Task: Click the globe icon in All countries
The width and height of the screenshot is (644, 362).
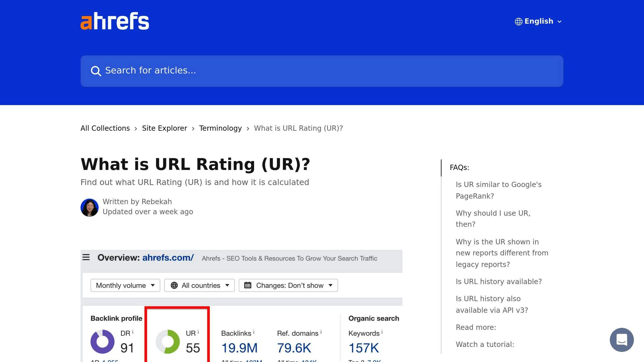Action: click(x=174, y=285)
